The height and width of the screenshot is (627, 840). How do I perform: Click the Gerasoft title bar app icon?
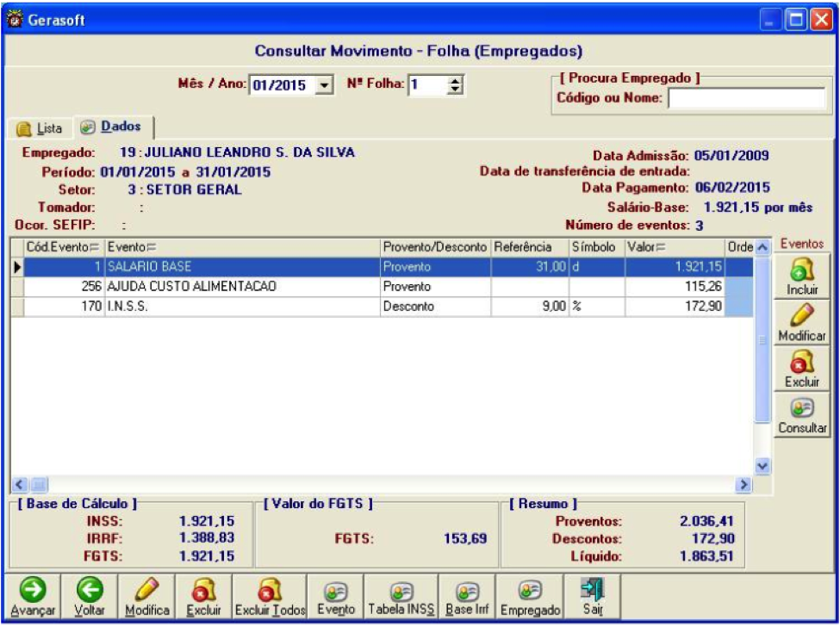pyautogui.click(x=15, y=19)
